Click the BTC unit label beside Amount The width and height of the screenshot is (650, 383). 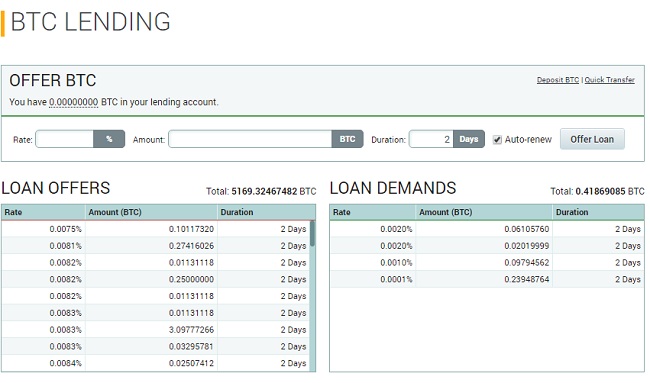[x=347, y=139]
